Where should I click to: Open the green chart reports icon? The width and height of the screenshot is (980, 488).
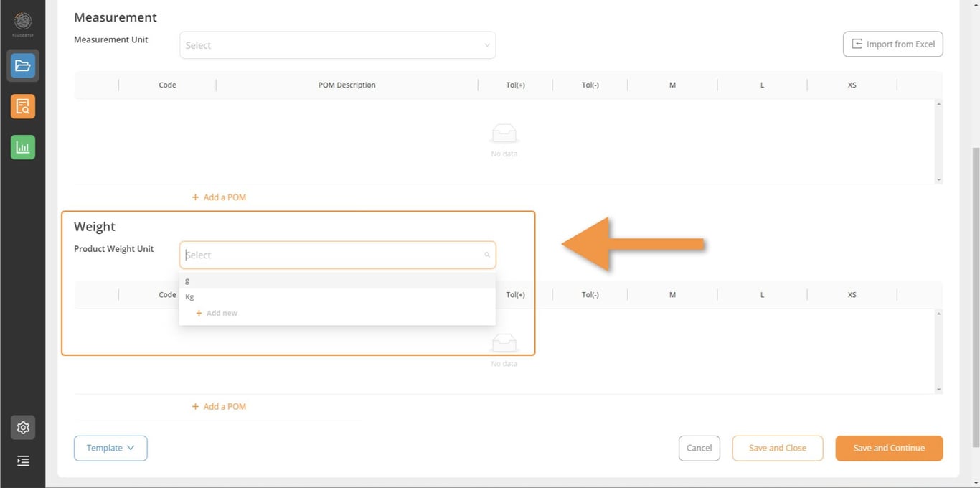tap(23, 147)
